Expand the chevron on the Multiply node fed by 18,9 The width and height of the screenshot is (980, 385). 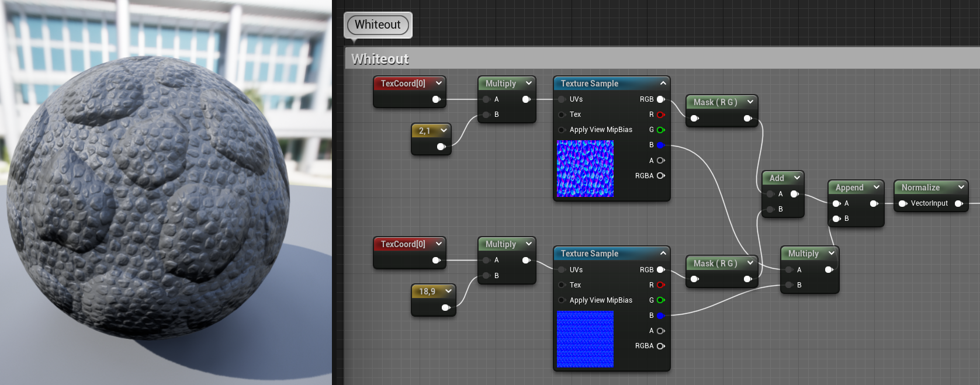pyautogui.click(x=529, y=244)
